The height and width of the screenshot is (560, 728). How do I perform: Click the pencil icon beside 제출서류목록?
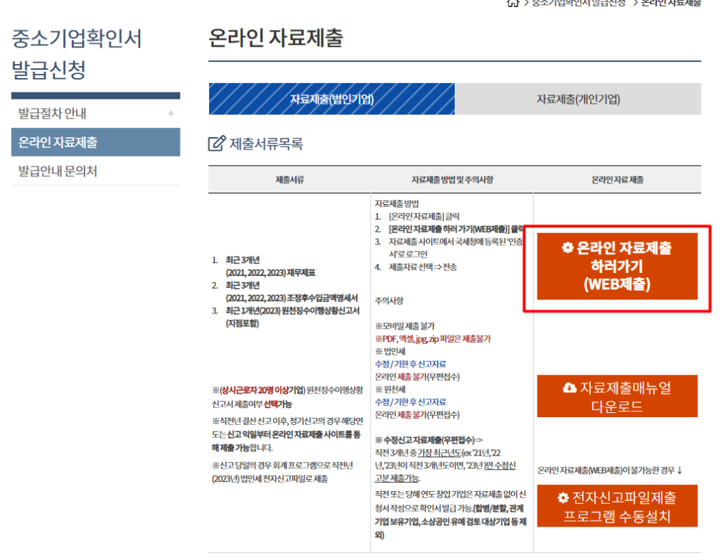(x=216, y=144)
